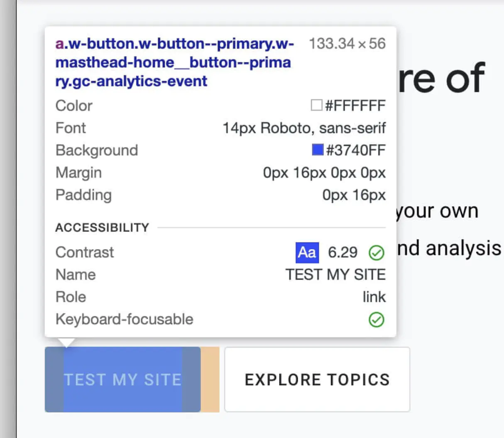This screenshot has height=438, width=504.
Task: Click the blue Background color swatch
Action: point(318,150)
